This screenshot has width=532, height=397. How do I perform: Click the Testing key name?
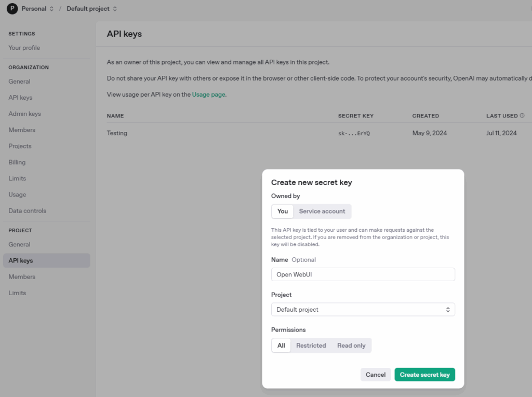(x=117, y=133)
